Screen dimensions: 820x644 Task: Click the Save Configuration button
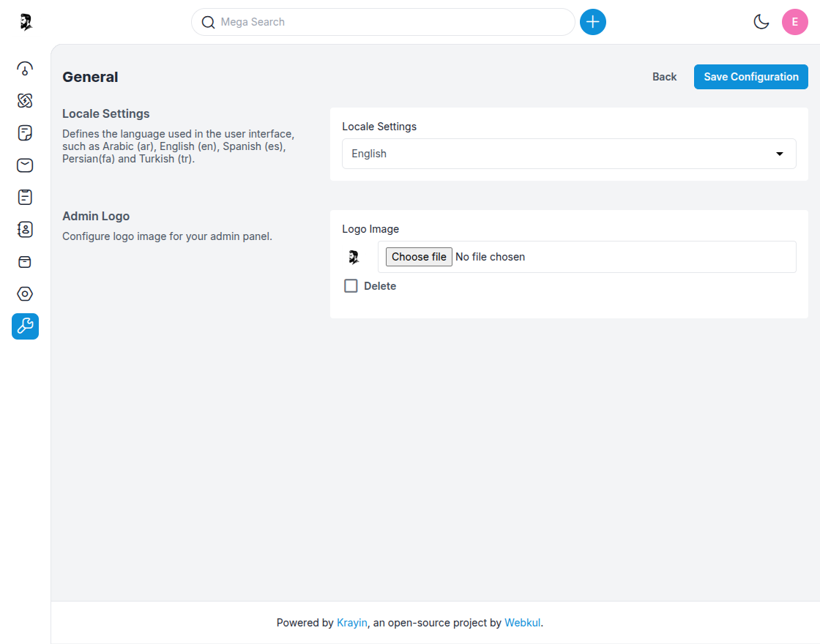tap(750, 77)
